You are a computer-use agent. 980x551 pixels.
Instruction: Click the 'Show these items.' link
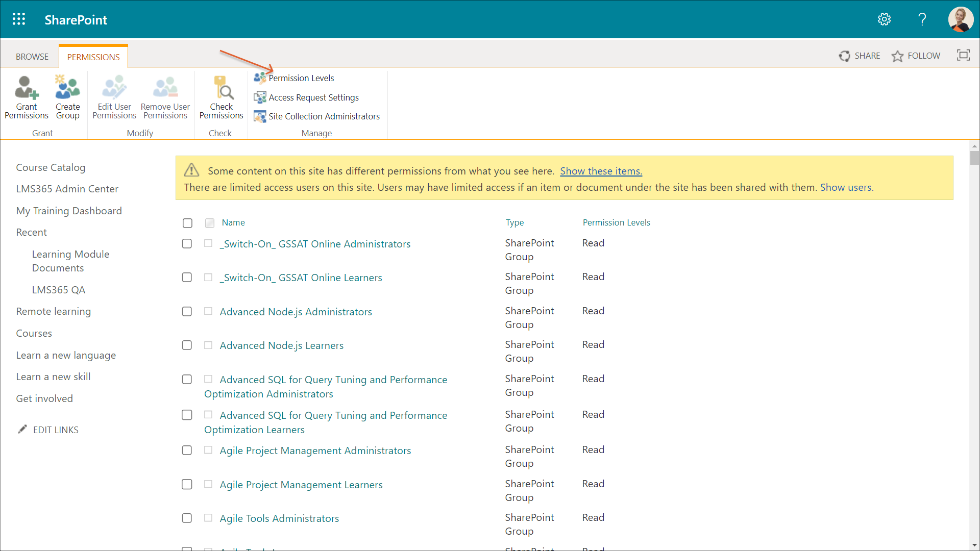[601, 171]
